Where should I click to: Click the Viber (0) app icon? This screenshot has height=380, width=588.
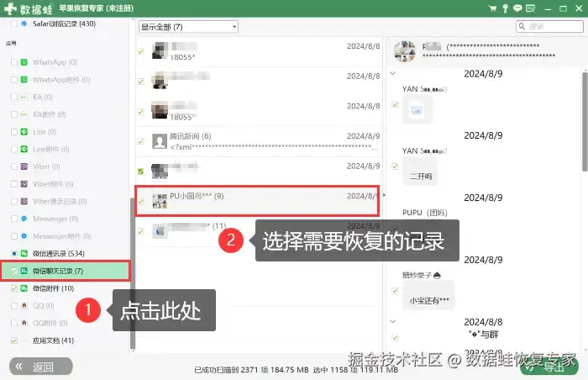pos(24,166)
